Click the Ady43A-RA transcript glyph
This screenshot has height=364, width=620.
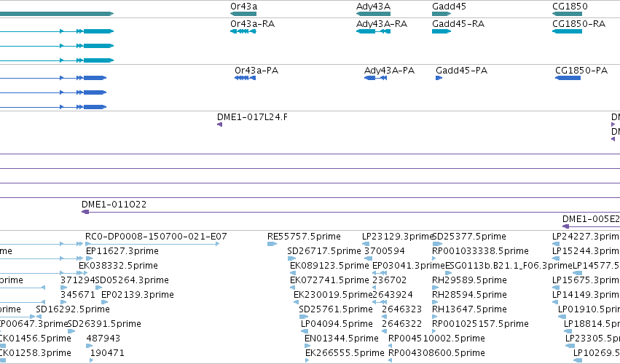pyautogui.click(x=373, y=31)
